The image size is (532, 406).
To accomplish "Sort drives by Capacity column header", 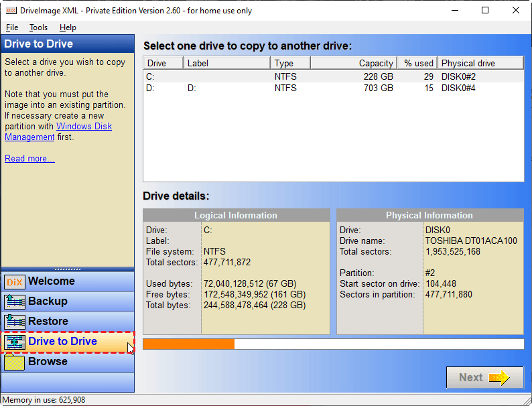I will pyautogui.click(x=353, y=63).
